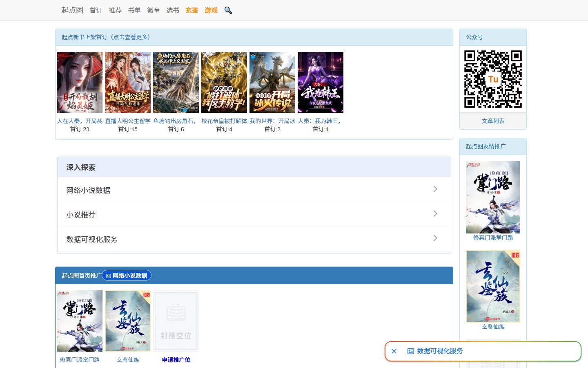Screen dimensions: 588x368
Task: Click the empty 封推空位 placeholder cover
Action: pos(176,321)
